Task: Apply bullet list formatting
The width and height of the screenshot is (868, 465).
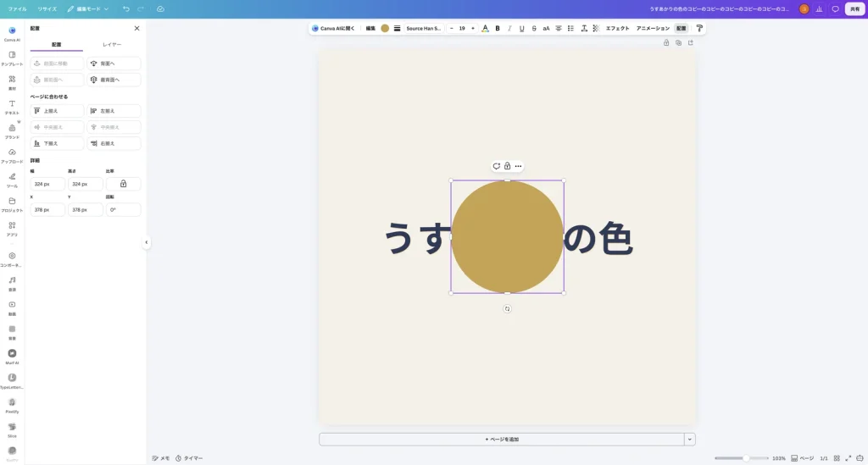Action: [570, 28]
